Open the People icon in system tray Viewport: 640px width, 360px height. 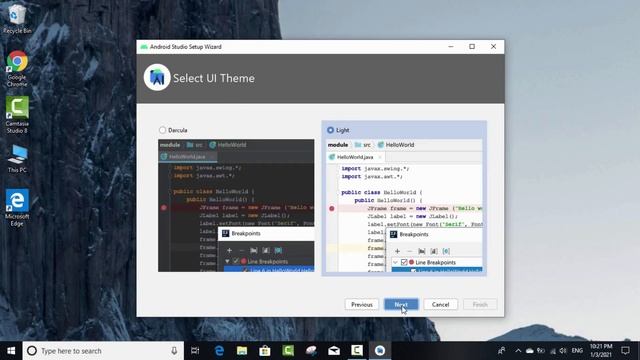502,351
